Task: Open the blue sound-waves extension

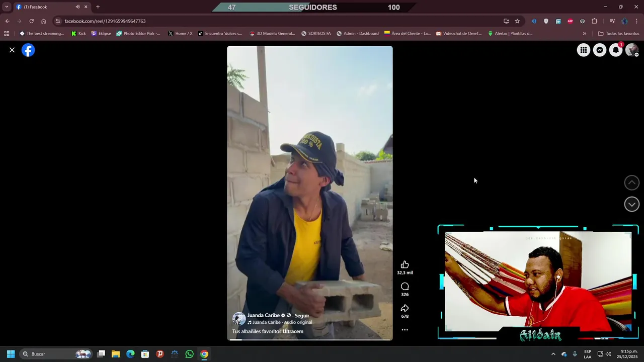Action: pos(534,21)
